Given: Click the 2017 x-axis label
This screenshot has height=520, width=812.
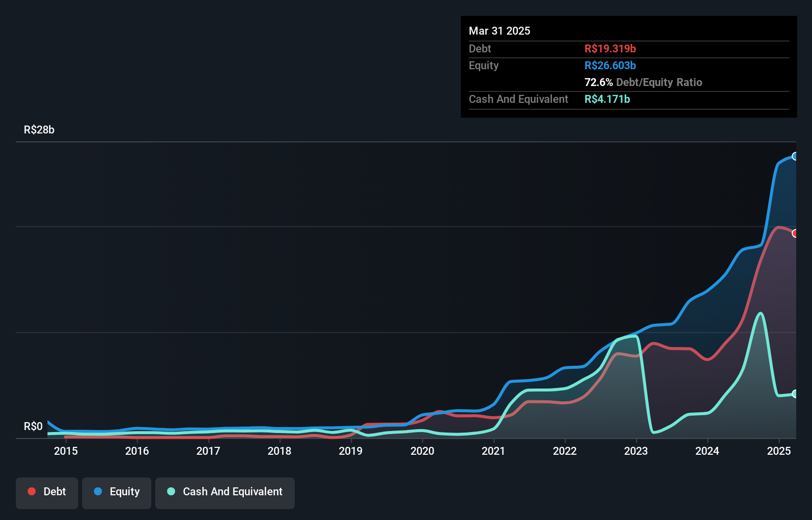Looking at the screenshot, I should coord(208,451).
